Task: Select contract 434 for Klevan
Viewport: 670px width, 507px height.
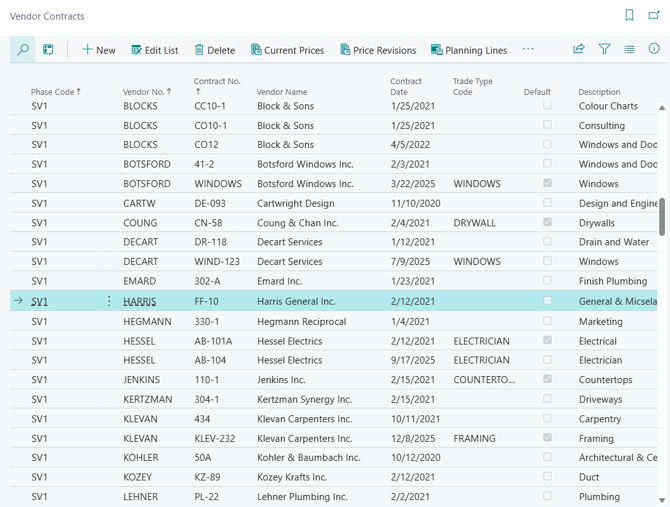Action: pos(202,419)
